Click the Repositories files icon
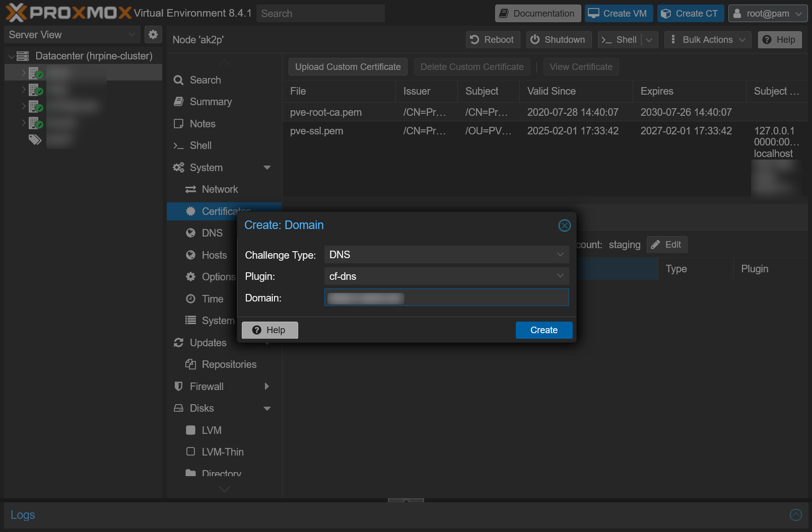812x532 pixels. pyautogui.click(x=190, y=364)
